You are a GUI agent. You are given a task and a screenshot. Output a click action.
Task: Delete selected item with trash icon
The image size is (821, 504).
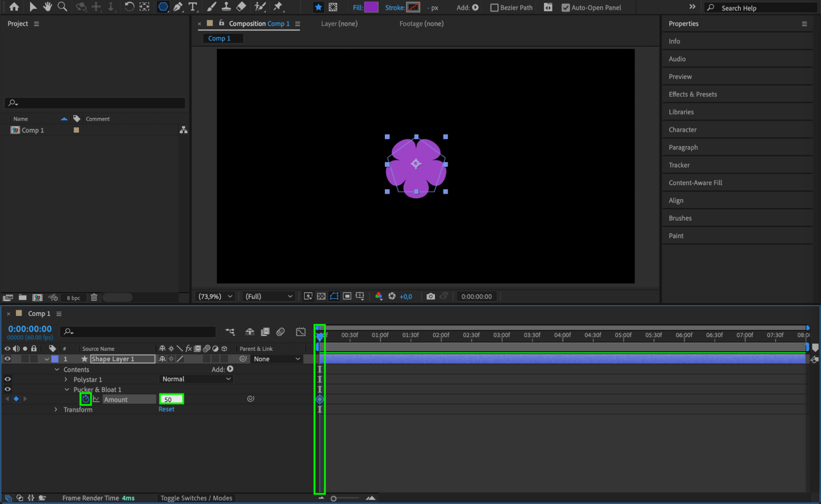click(x=94, y=297)
